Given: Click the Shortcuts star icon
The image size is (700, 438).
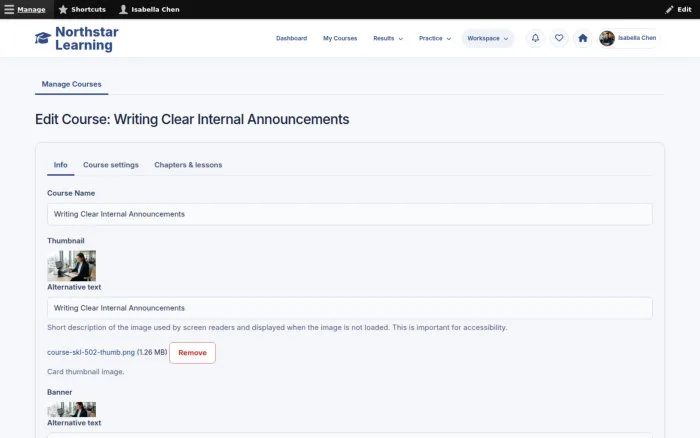Looking at the screenshot, I should click(x=63, y=9).
